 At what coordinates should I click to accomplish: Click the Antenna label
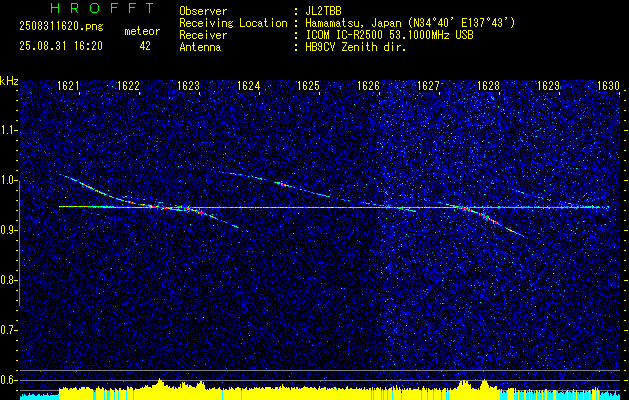[x=200, y=47]
